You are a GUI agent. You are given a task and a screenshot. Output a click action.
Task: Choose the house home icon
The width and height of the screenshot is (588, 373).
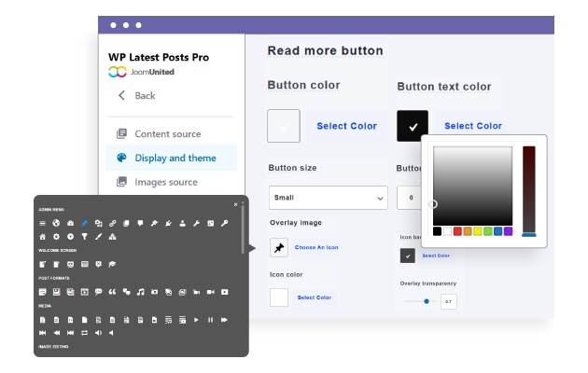(42, 237)
